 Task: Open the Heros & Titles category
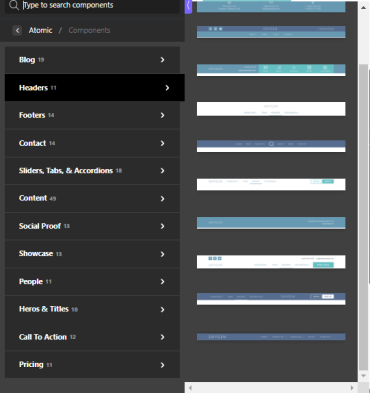pos(92,309)
